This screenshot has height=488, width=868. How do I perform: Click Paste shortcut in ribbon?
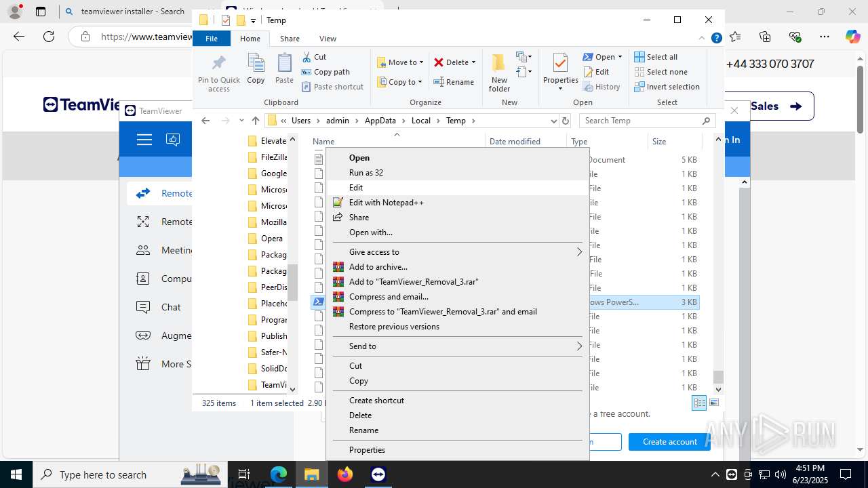333,87
